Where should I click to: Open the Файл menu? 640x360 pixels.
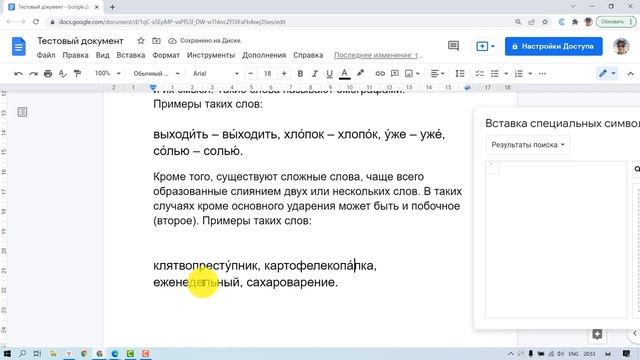tap(46, 55)
